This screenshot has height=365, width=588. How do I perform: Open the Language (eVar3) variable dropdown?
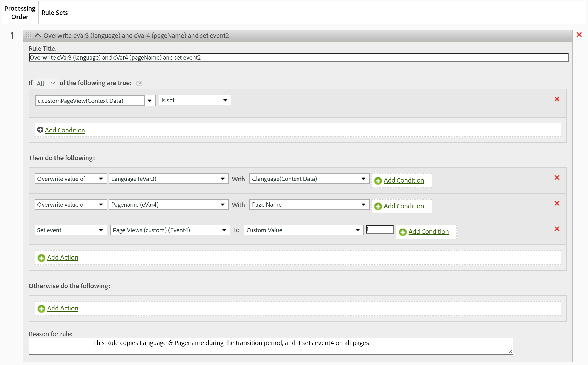coord(168,179)
